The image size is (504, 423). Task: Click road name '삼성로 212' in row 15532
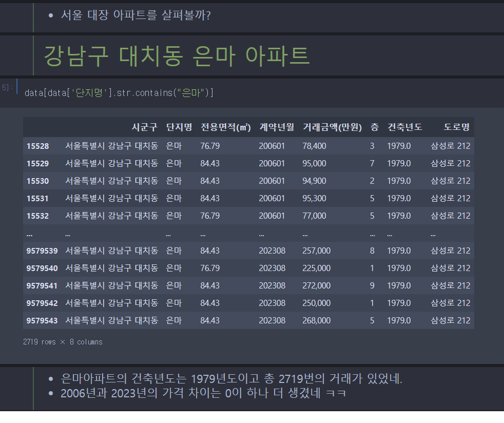click(450, 216)
